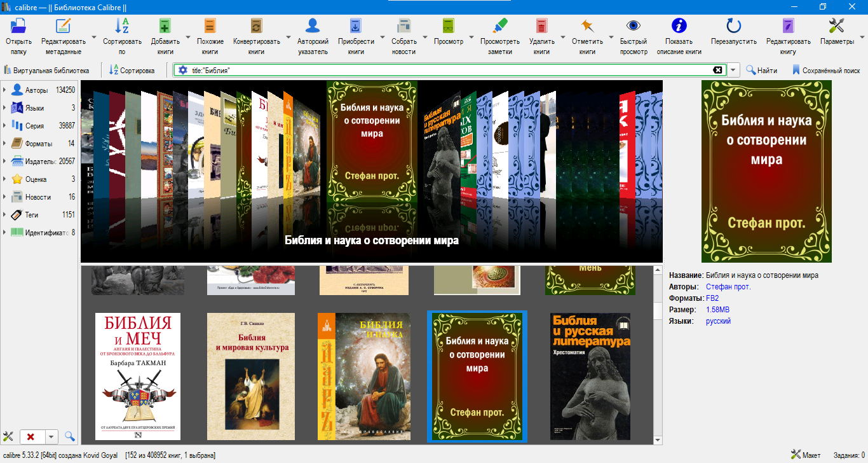Open the dropdown arrow next to Приобрести книги
This screenshot has height=463, width=868.
coord(382,38)
